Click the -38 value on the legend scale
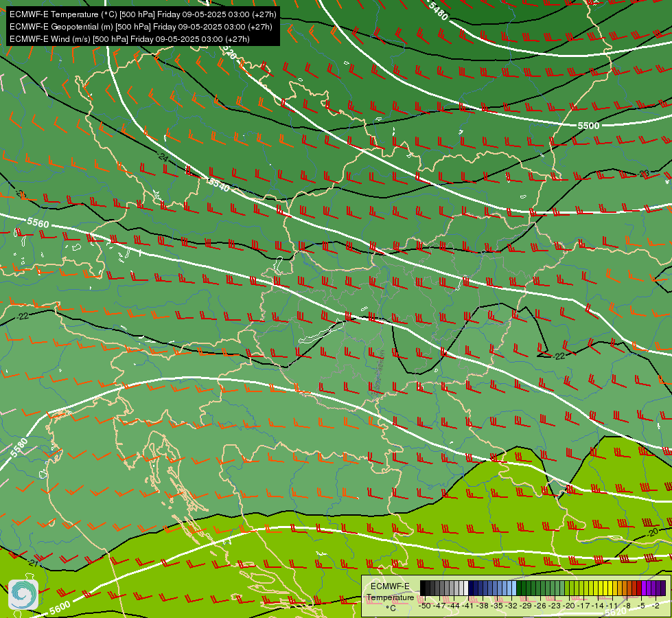The image size is (672, 618). [x=482, y=606]
